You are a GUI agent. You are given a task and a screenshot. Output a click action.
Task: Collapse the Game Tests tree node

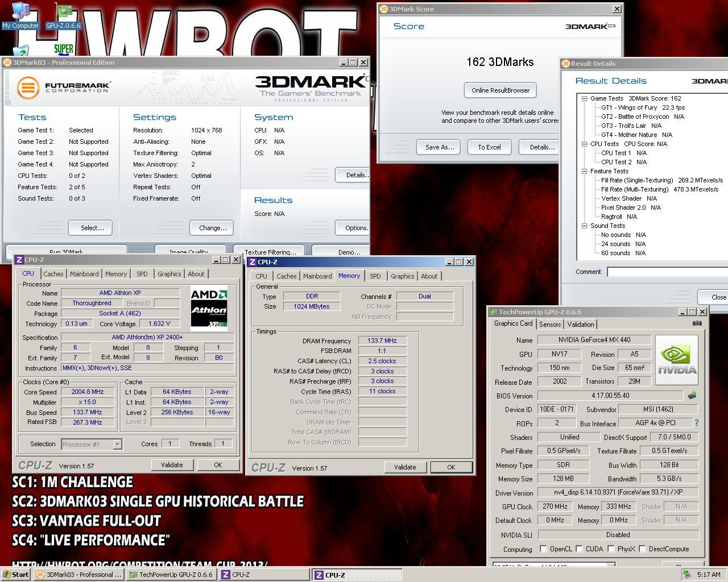click(x=584, y=98)
